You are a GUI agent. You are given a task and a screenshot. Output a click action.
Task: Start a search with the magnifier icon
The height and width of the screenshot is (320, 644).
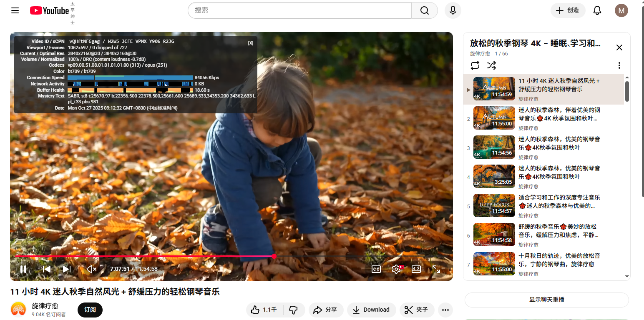click(424, 10)
